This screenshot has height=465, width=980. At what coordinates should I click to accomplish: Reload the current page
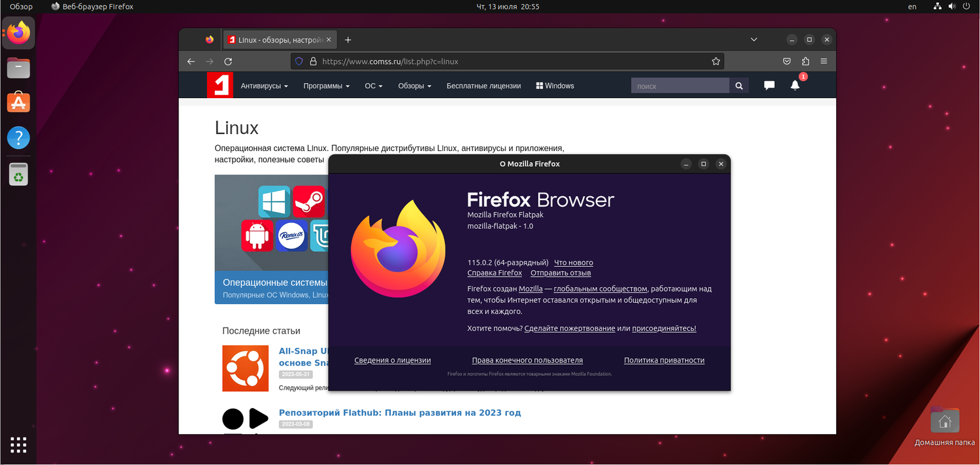pos(228,61)
